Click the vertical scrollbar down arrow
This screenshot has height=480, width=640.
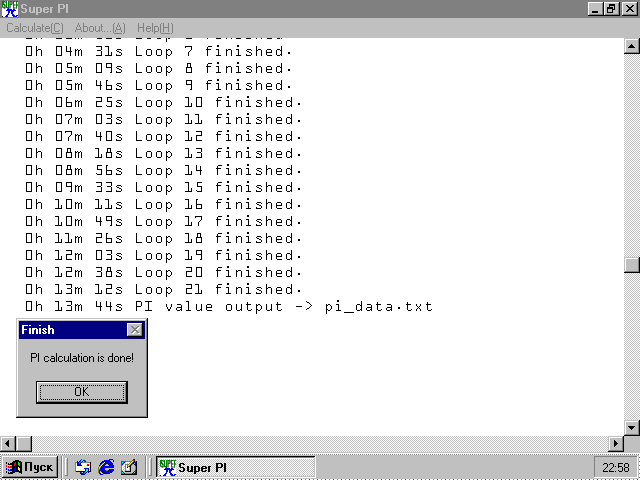coord(631,428)
